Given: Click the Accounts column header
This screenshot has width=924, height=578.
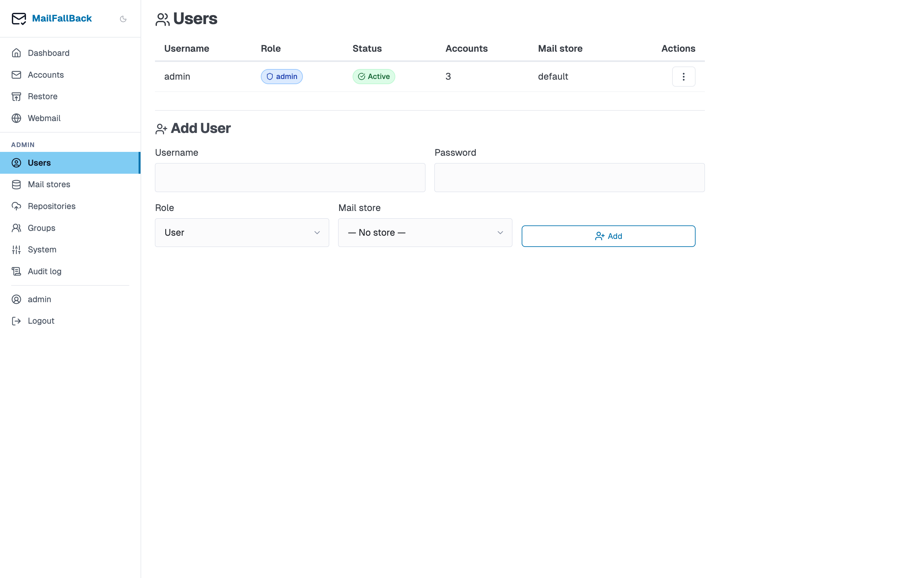Looking at the screenshot, I should click(x=466, y=48).
